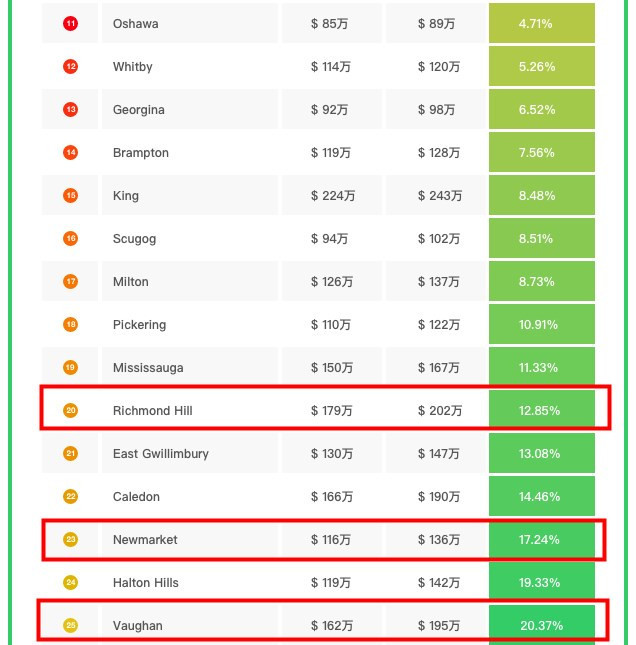Select Pickering's $ 110万 price cell
636x645 pixels.
coord(331,324)
